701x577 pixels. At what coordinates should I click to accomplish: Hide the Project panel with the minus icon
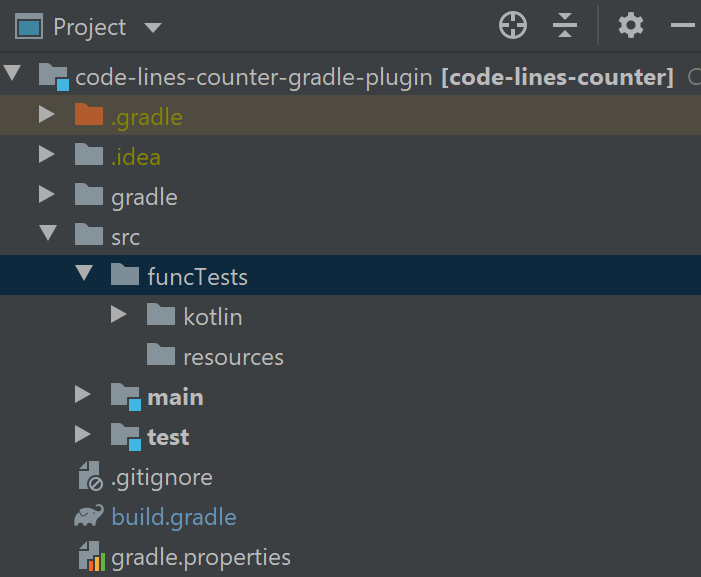click(683, 26)
